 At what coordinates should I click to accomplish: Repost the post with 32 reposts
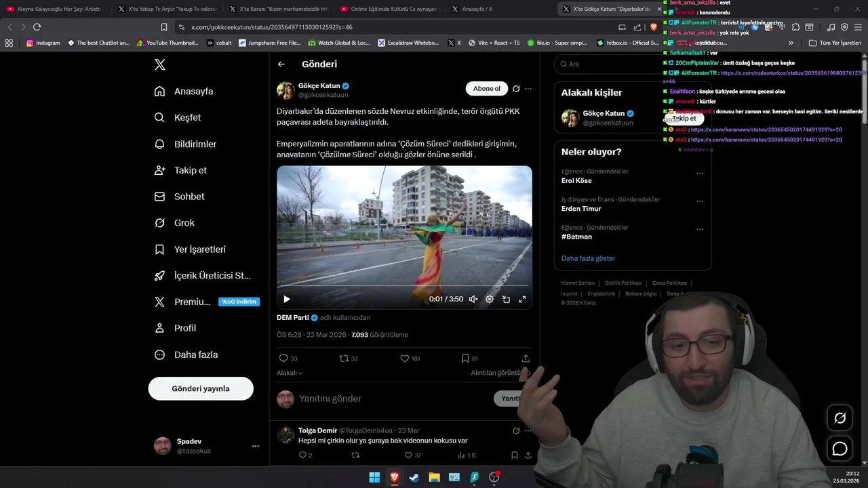tap(349, 359)
